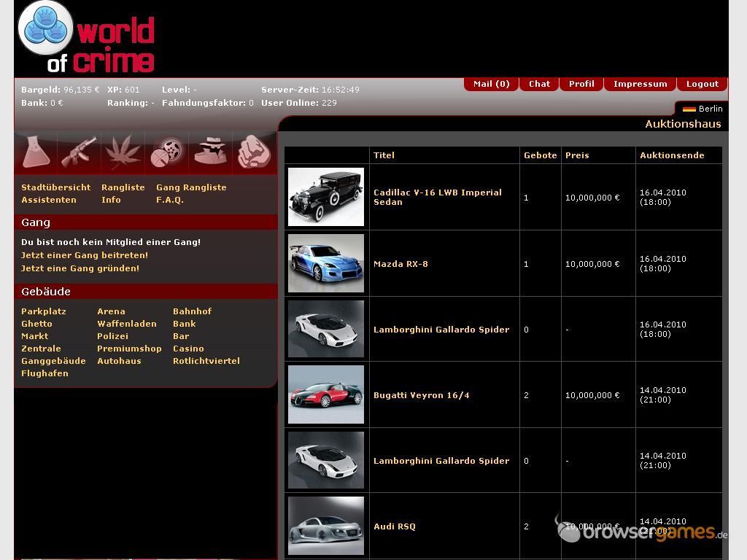The image size is (747, 560).
Task: Click the Bargeld amount 96,135 €
Action: (82, 90)
